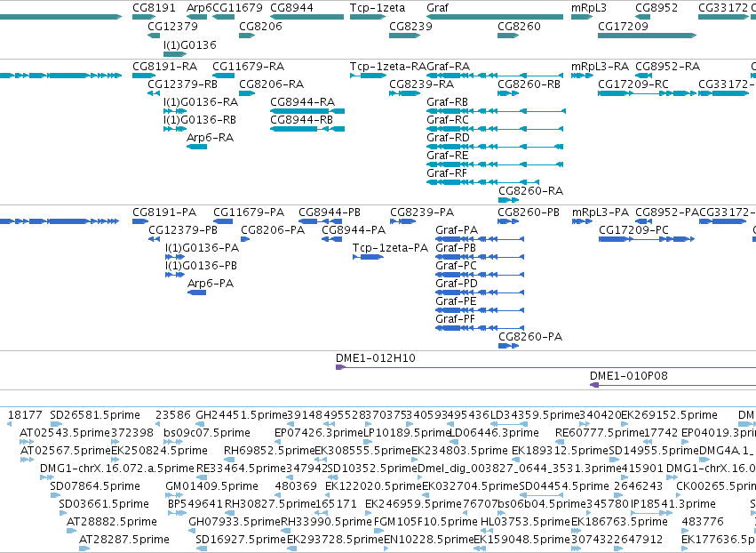Select the CG8260-RB transcript label

click(x=529, y=84)
